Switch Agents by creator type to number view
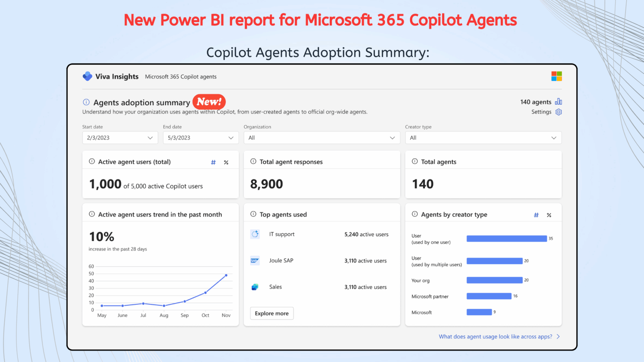Screen dimensions: 644x362 [536, 215]
